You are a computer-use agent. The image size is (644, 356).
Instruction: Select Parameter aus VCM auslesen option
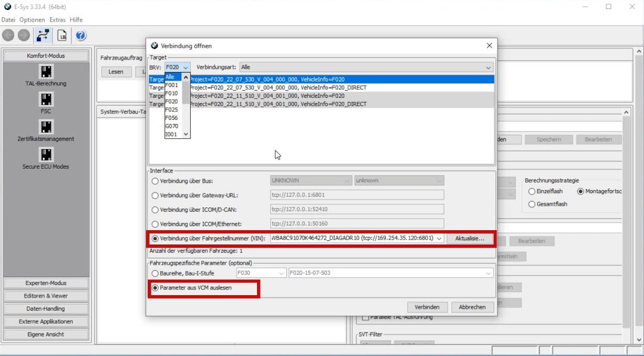pos(156,288)
